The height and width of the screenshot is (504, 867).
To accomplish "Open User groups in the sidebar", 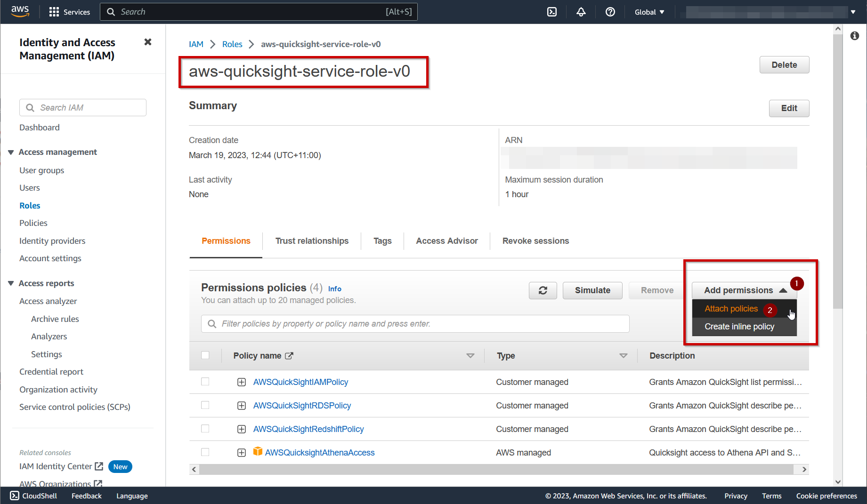I will [x=41, y=170].
